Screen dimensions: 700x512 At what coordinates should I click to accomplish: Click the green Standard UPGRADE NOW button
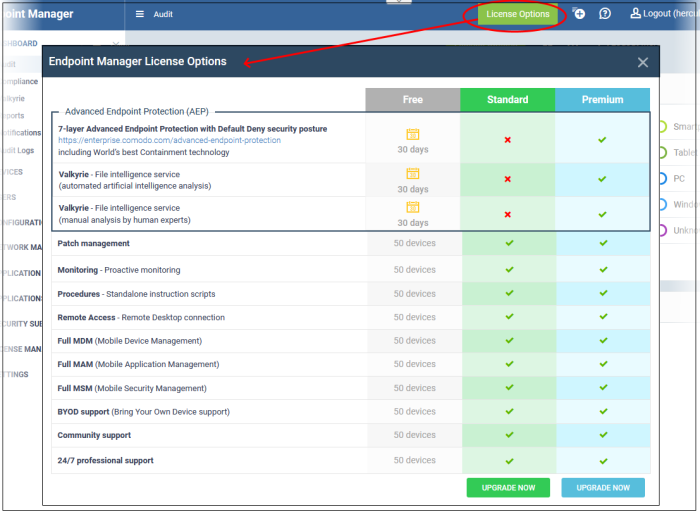508,487
